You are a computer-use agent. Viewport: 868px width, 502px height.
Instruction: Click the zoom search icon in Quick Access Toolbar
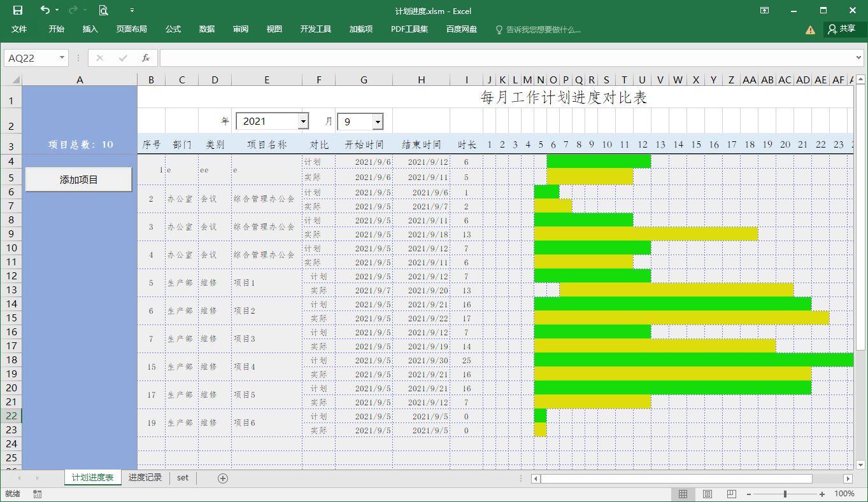click(x=103, y=11)
